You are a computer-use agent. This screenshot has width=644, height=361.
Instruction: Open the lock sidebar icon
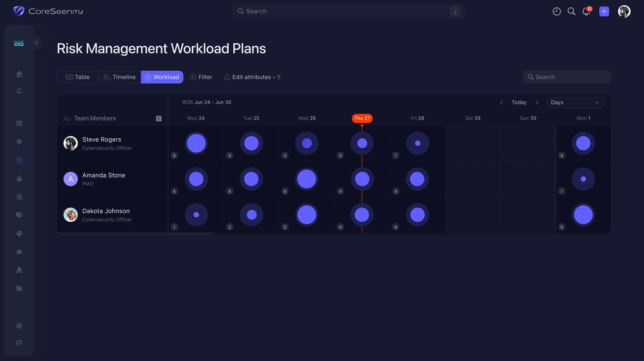(x=19, y=178)
